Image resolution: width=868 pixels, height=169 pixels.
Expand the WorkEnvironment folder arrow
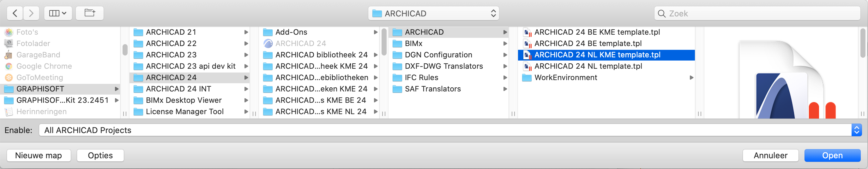click(x=691, y=78)
